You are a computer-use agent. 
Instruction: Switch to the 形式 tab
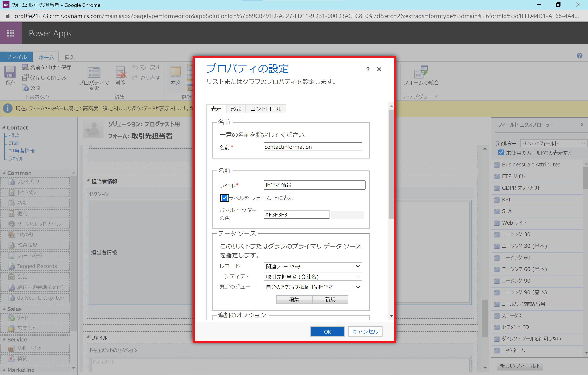[236, 109]
